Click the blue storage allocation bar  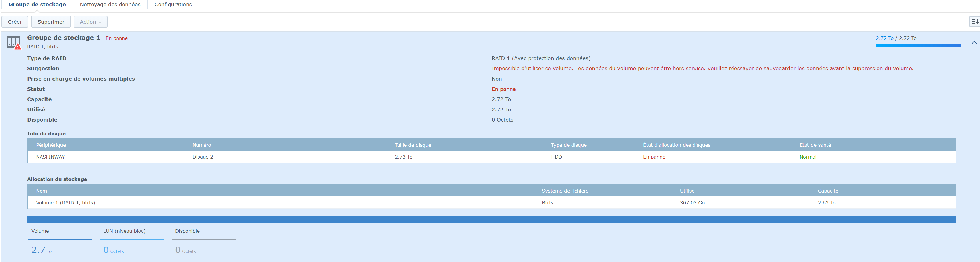click(491, 220)
